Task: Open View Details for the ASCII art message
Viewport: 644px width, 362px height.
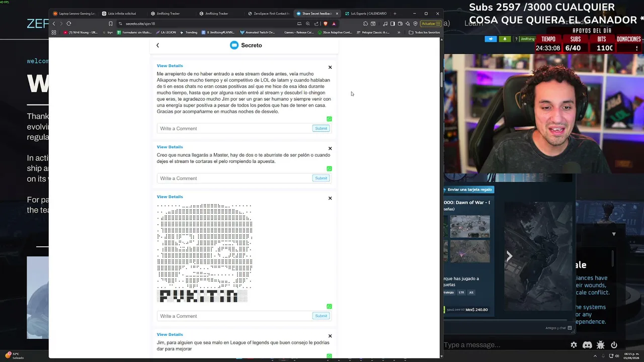Action: tap(170, 197)
